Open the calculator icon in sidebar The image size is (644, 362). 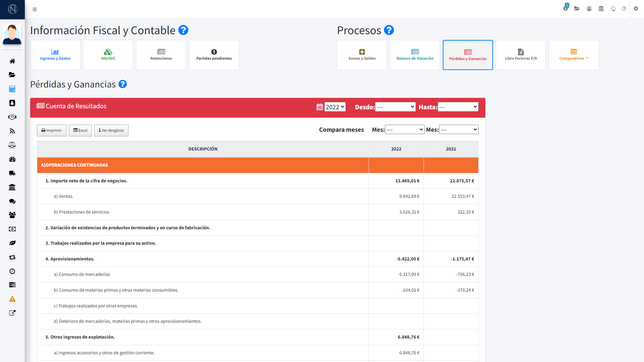[x=12, y=89]
